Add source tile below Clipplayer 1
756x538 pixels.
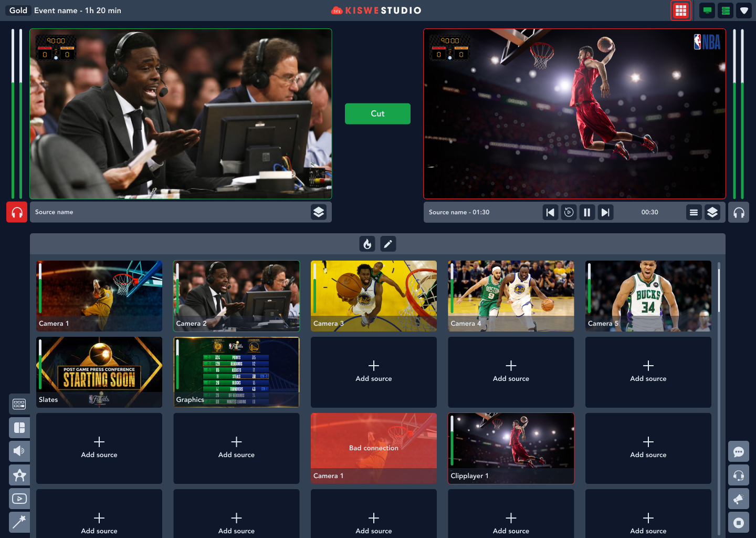point(511,514)
